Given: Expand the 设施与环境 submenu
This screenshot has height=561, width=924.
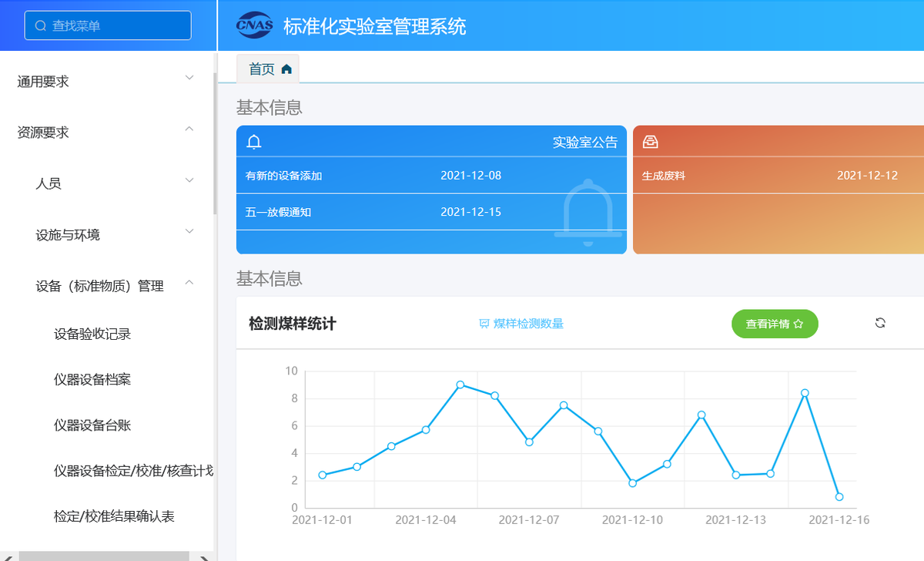Looking at the screenshot, I should click(x=115, y=234).
